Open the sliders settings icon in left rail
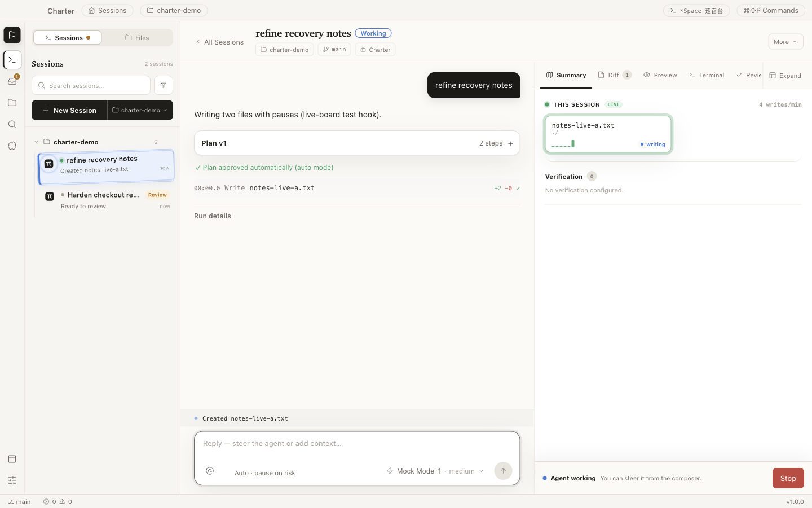 pyautogui.click(x=12, y=480)
